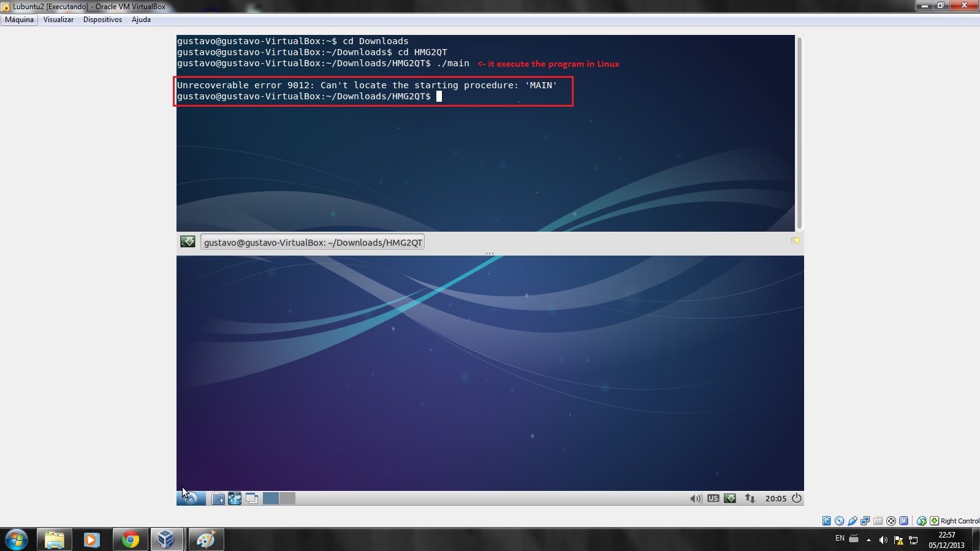Open the web browser launcher in Lubuntu panel
This screenshot has width=980, height=551.
[x=235, y=498]
